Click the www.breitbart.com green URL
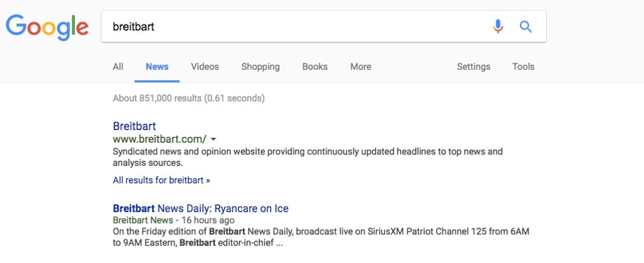This screenshot has height=263, width=644. [x=160, y=138]
